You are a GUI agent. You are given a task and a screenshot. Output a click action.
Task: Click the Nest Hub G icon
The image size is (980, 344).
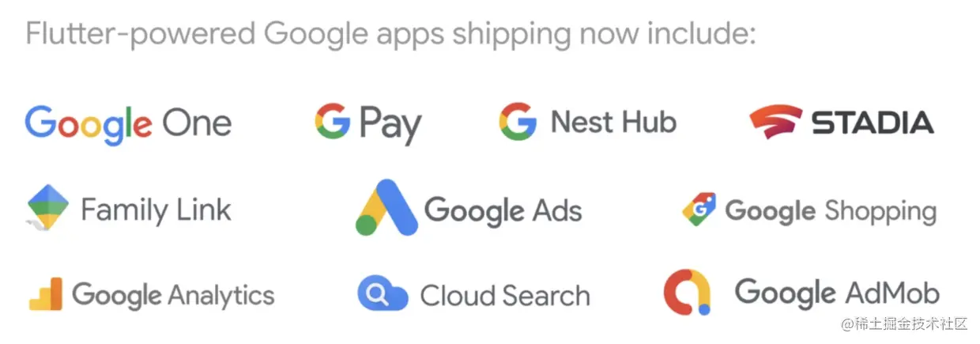tap(518, 122)
